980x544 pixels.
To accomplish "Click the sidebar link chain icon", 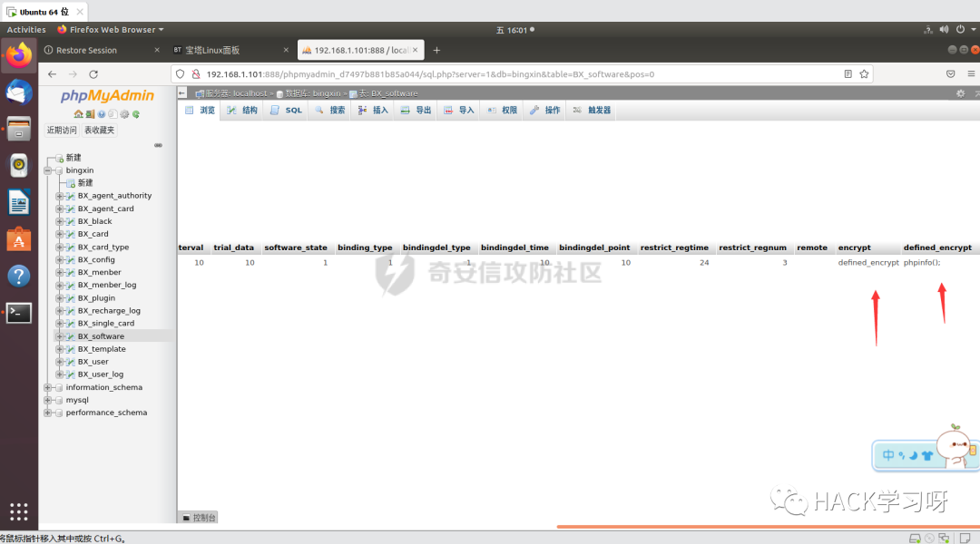I will tap(158, 145).
